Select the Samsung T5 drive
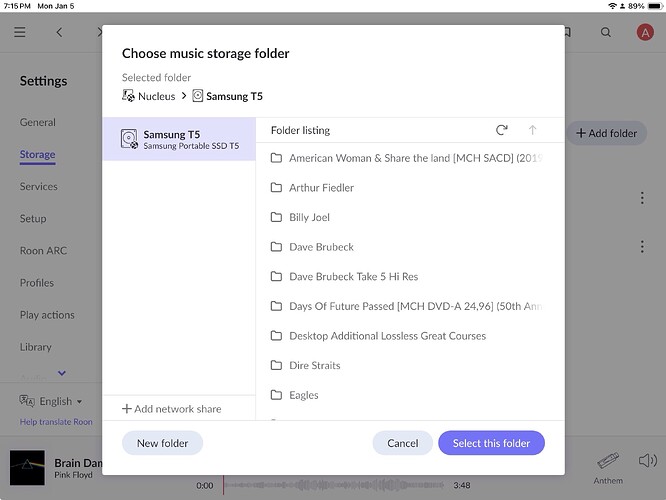666x500 pixels. click(180, 139)
